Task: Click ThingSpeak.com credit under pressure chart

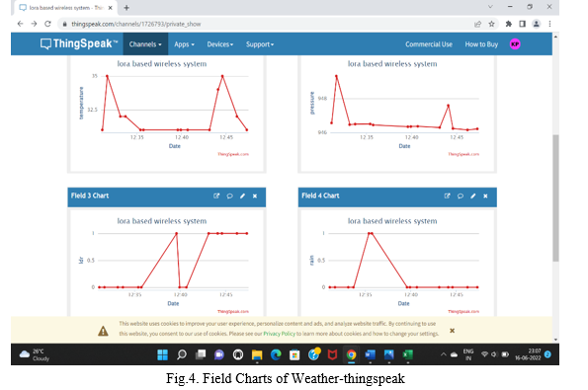Action: coord(463,154)
